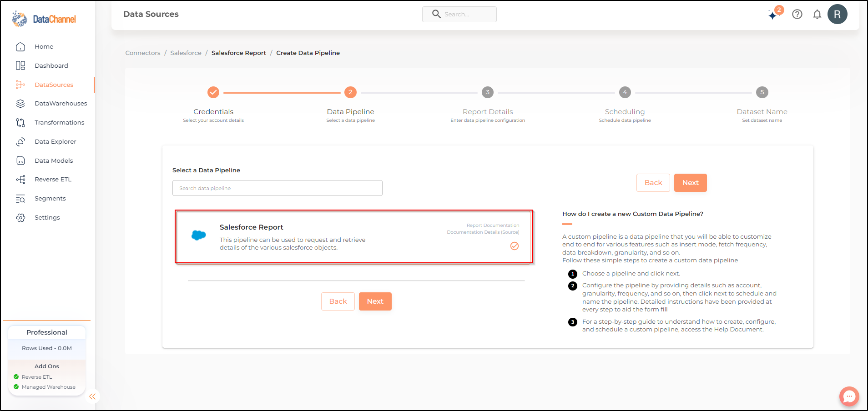The image size is (868, 411).
Task: Go to Data Models
Action: pyautogui.click(x=54, y=160)
